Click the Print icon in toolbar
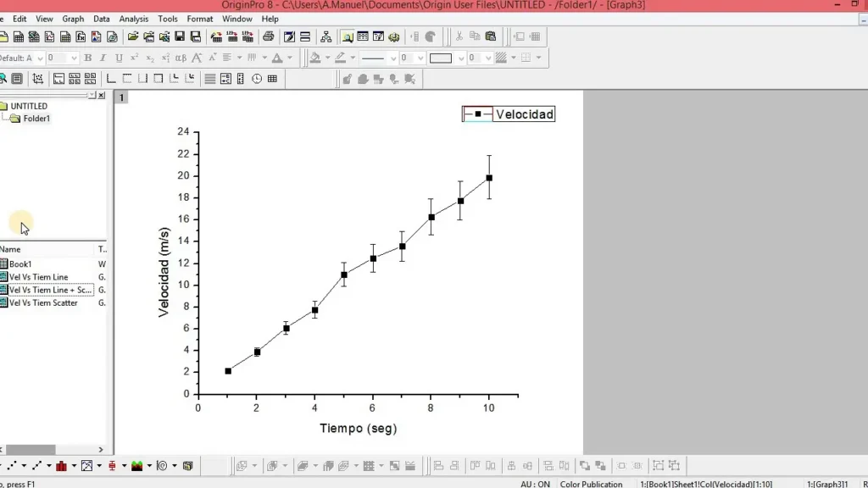 tap(268, 36)
